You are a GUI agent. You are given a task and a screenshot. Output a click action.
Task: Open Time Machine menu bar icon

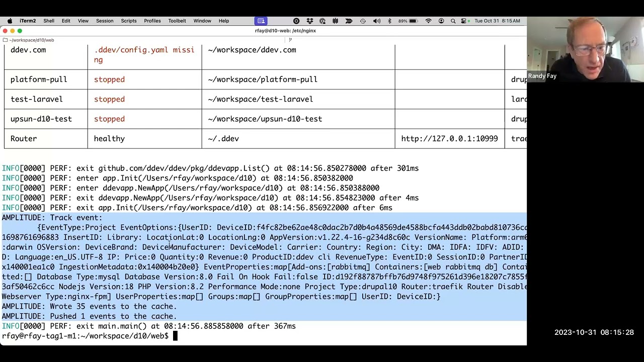tap(363, 21)
